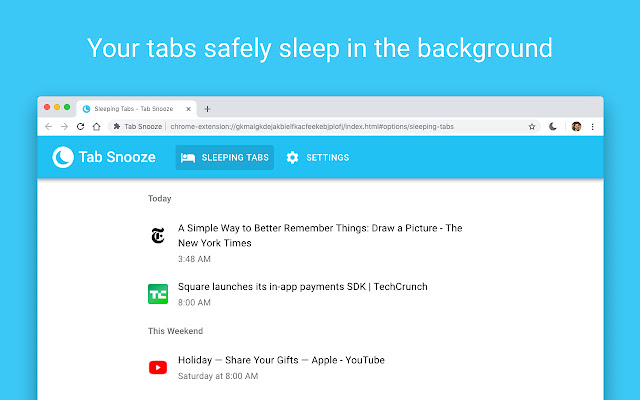The height and width of the screenshot is (400, 640).
Task: Go forward to the next page
Action: coord(64,127)
